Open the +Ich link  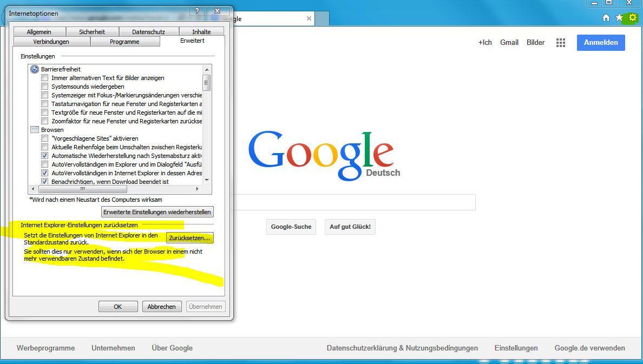485,43
